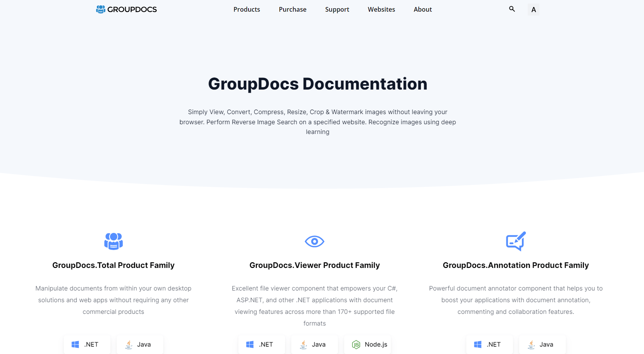Click the GroupDocs Documentation title
Viewport: 644px width, 354px height.
(318, 84)
